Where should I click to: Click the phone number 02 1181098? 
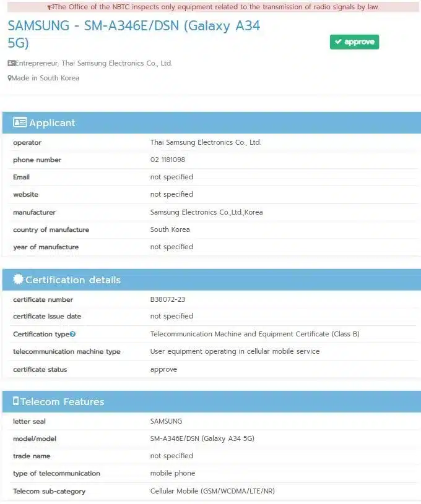(x=167, y=160)
